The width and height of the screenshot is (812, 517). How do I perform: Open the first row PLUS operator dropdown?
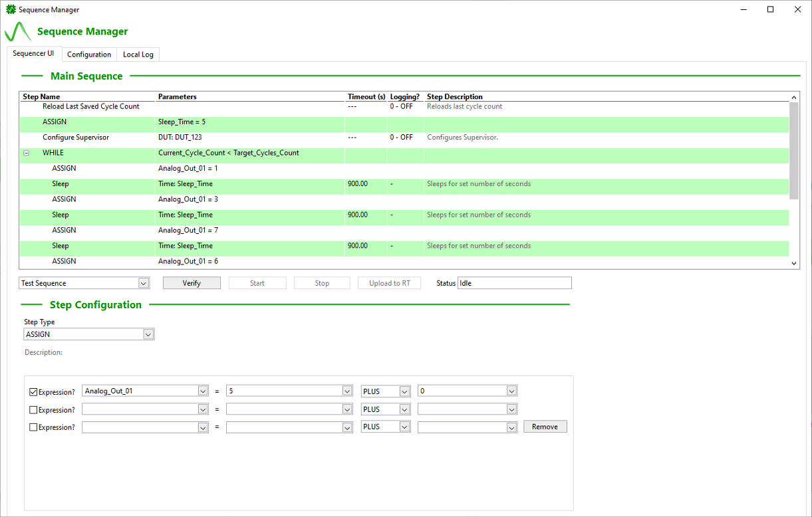(x=404, y=391)
